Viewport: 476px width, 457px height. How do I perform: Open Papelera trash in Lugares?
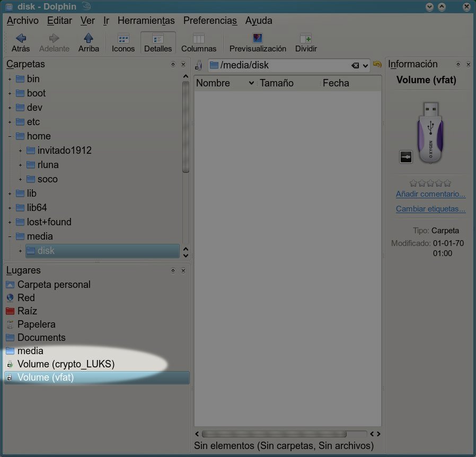36,324
